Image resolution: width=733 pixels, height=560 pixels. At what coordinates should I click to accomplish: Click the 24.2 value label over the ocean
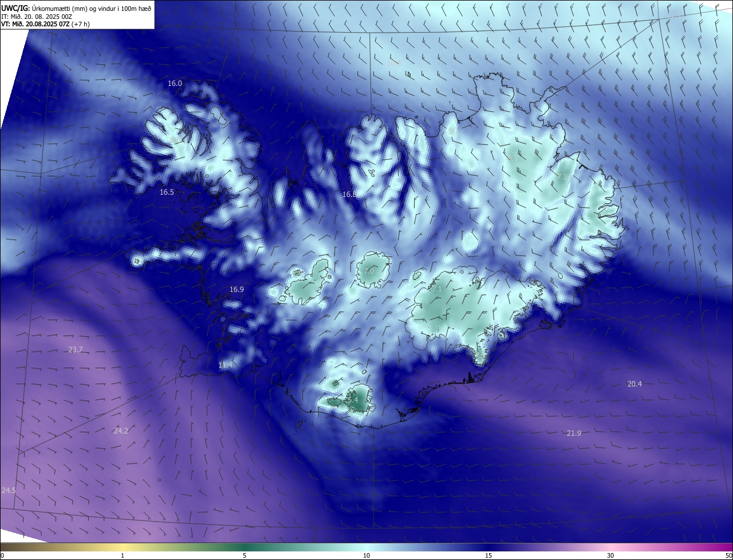[x=121, y=431]
